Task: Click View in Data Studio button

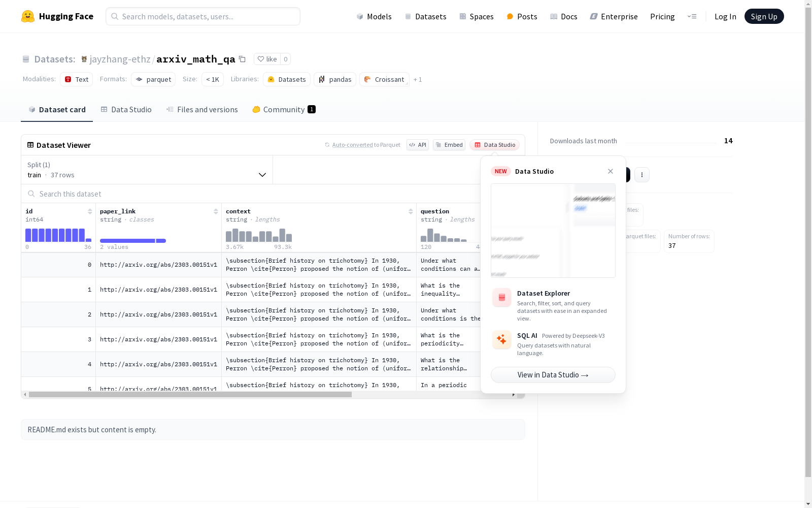Action: pos(553,375)
